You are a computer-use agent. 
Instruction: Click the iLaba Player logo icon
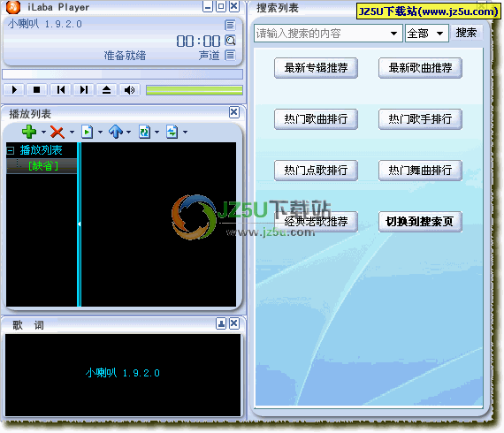(x=13, y=7)
